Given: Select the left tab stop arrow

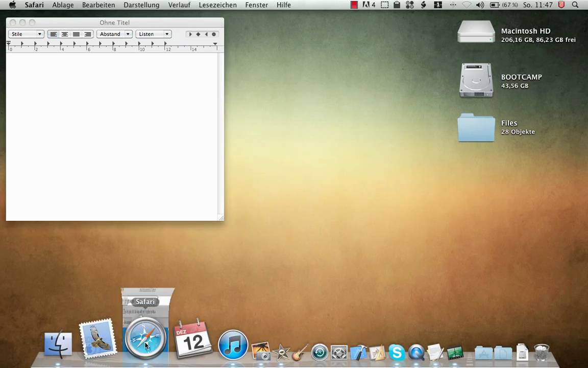Looking at the screenshot, I should pyautogui.click(x=190, y=34).
